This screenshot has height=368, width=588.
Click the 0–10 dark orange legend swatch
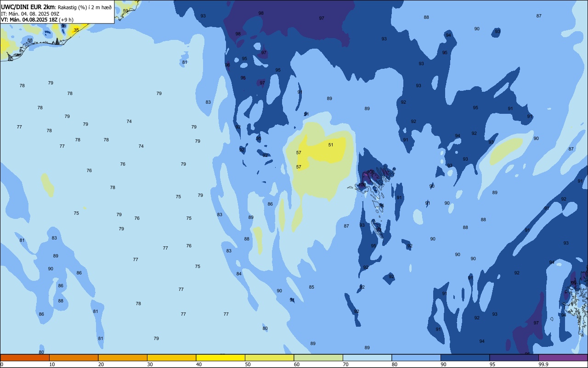(25, 357)
